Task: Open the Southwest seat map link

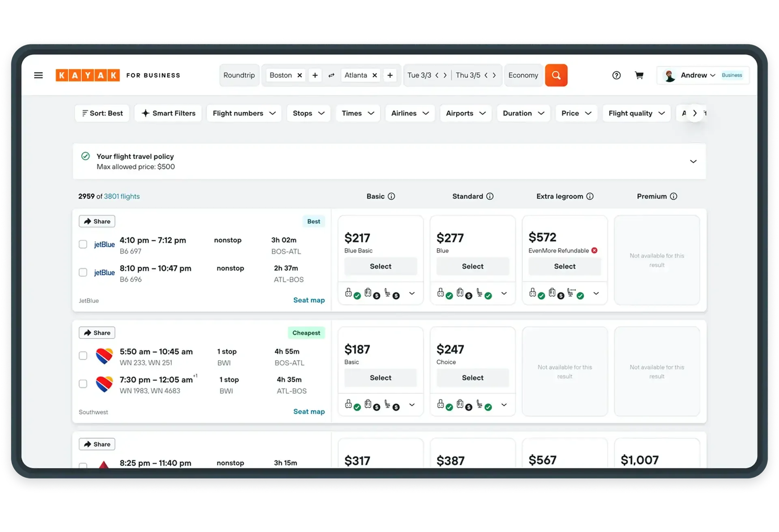Action: [309, 412]
